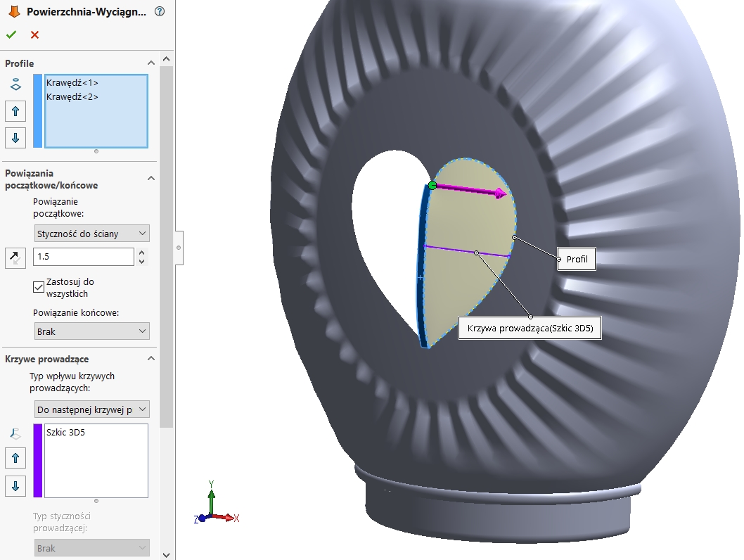Click the Profile list resize handle dot

coord(96,151)
